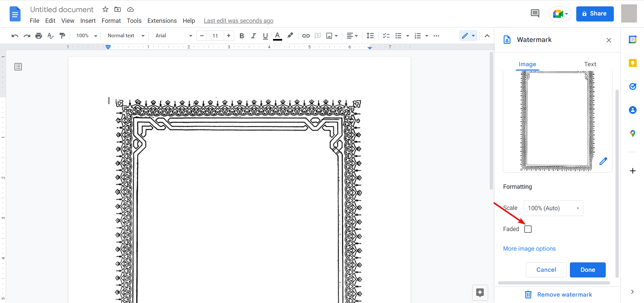Click the print icon

pos(39,36)
